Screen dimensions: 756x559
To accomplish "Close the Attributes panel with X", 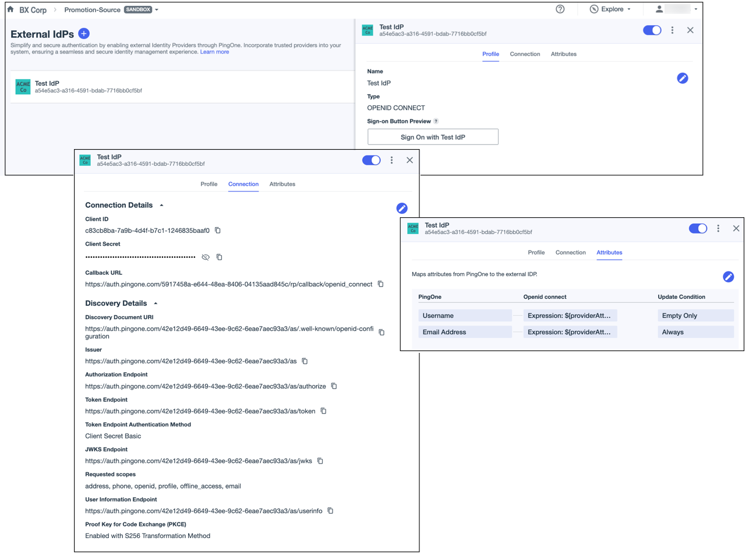I will click(736, 229).
